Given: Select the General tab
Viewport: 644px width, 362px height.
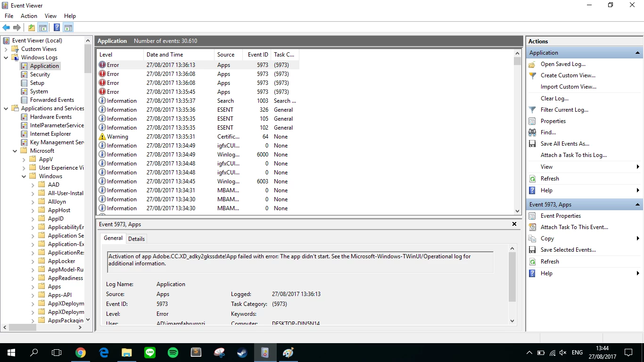Looking at the screenshot, I should tap(113, 238).
